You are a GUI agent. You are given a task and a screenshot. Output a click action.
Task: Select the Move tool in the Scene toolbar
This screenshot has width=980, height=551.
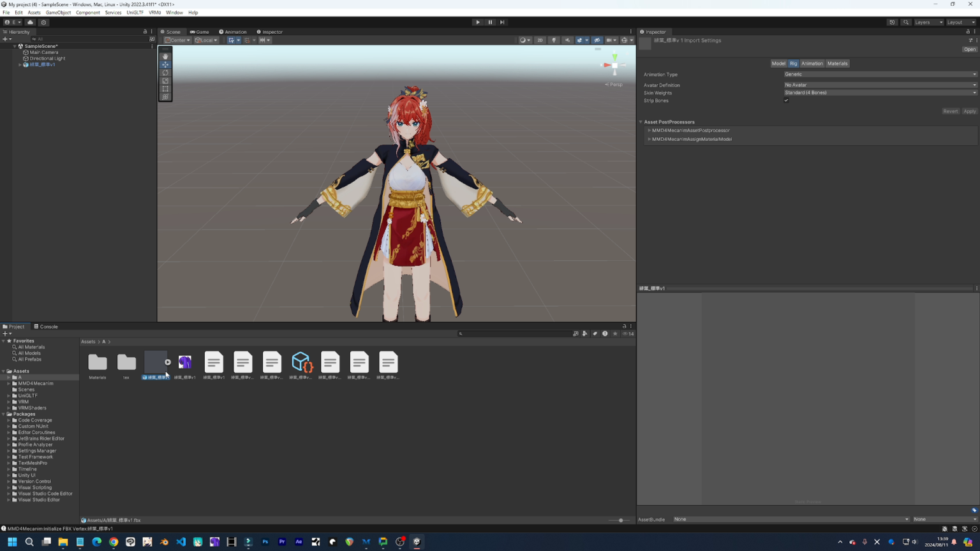165,64
